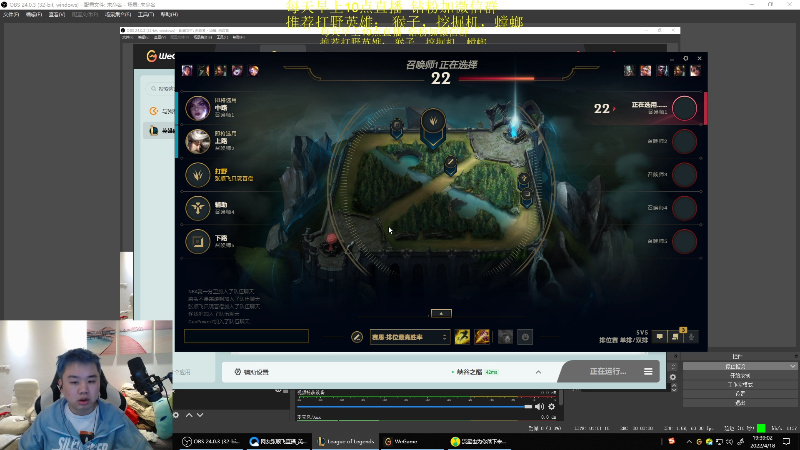800x450 pixels.
Task: Click 辅助设置 in WeGame bar
Action: click(x=252, y=372)
